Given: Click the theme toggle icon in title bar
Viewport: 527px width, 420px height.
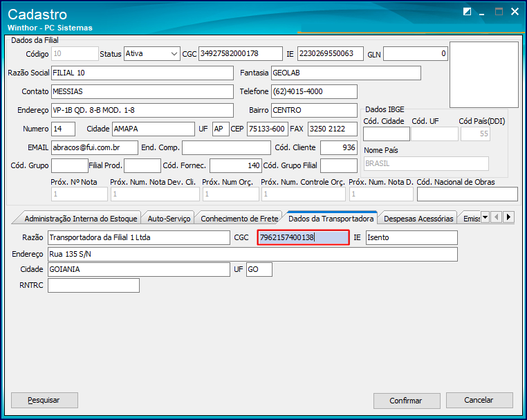Looking at the screenshot, I should click(x=467, y=12).
